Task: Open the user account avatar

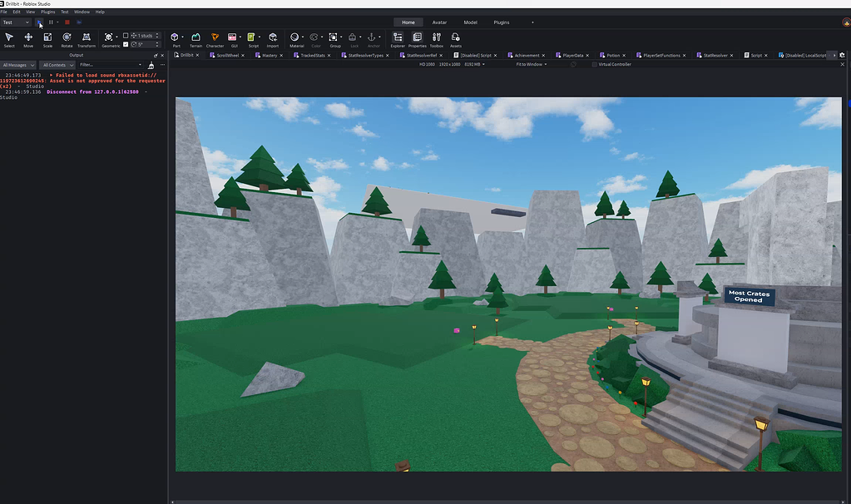Action: [x=846, y=22]
